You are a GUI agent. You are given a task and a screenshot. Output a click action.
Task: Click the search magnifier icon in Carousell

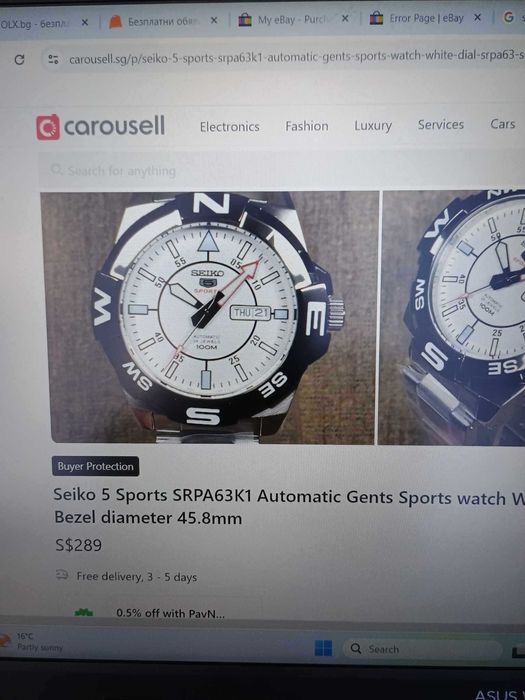[57, 170]
